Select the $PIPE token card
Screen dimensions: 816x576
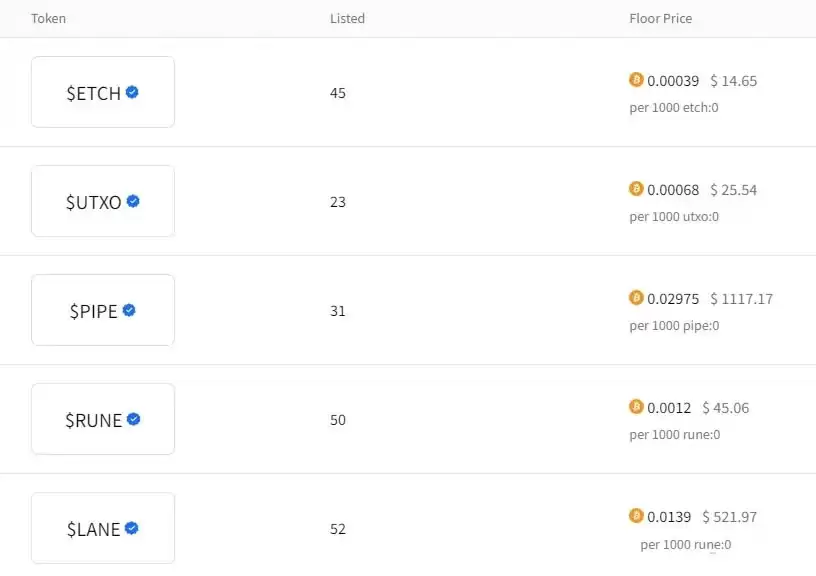point(103,310)
